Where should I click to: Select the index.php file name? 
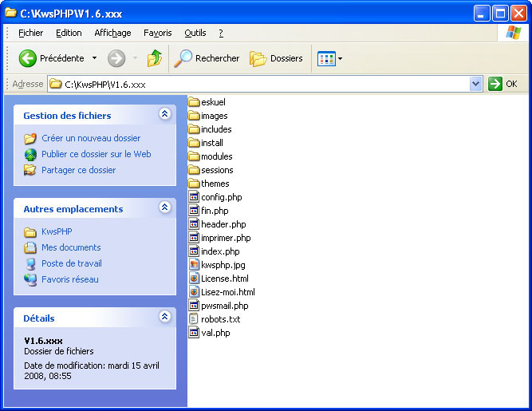(x=220, y=251)
